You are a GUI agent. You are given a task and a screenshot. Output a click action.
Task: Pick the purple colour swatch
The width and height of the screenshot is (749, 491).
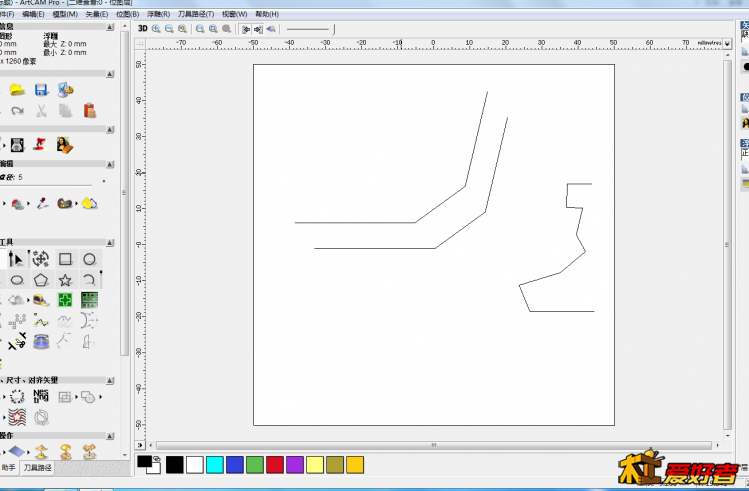295,465
